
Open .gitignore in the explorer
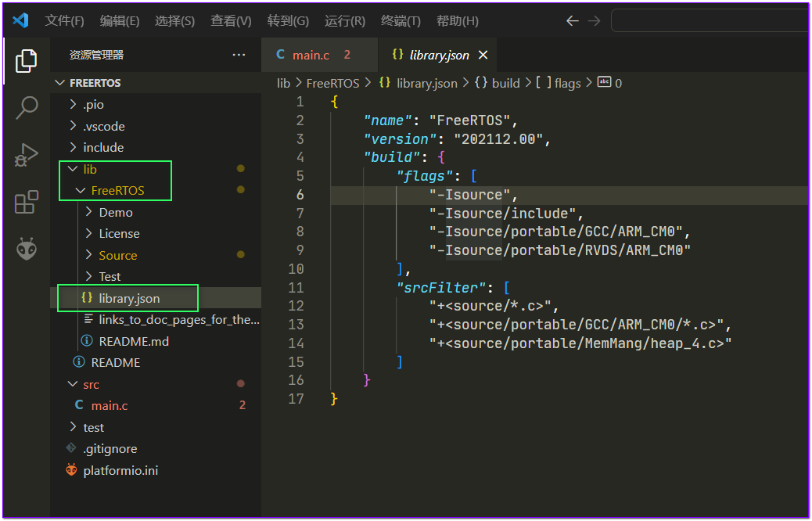click(156, 448)
